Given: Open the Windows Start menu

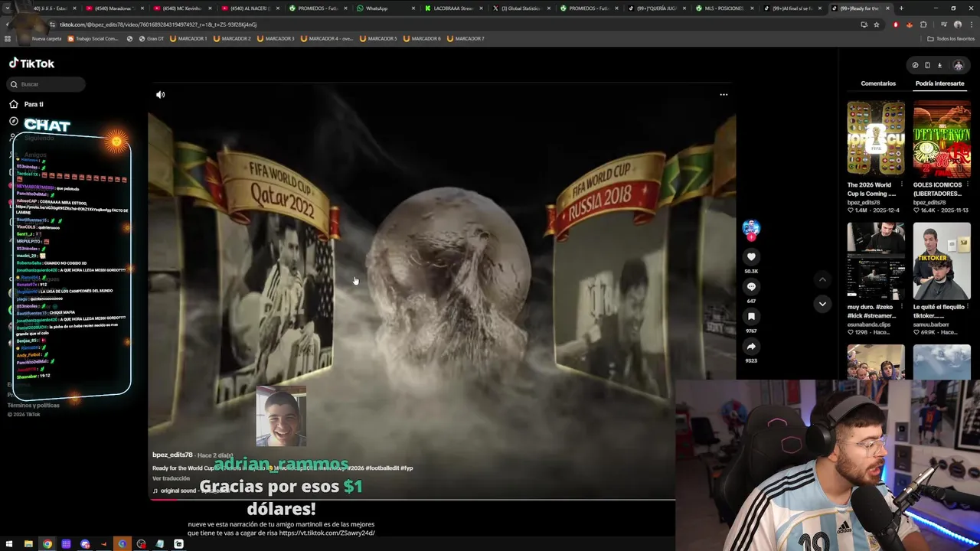Looking at the screenshot, I should [x=9, y=544].
